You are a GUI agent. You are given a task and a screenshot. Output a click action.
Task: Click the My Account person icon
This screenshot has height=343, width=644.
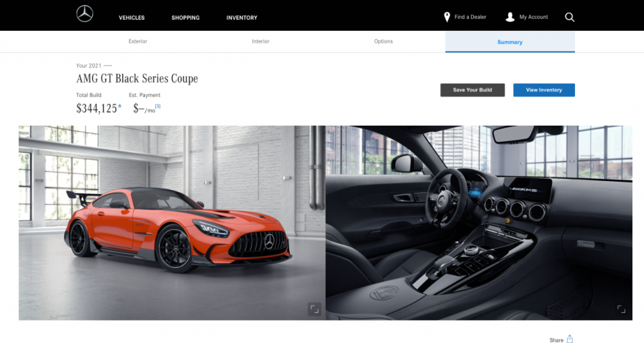(x=510, y=17)
